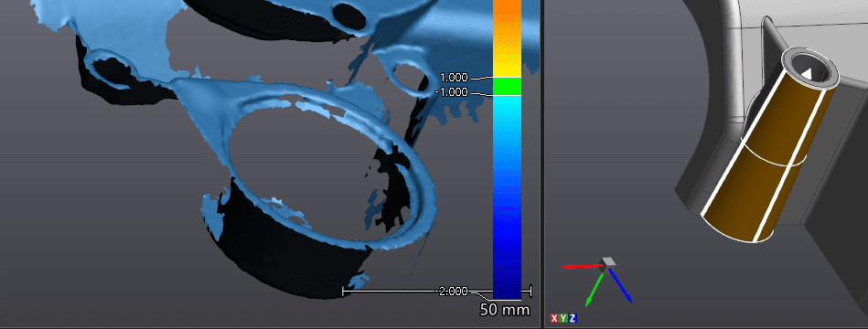Click the red X axis button

coord(554,318)
